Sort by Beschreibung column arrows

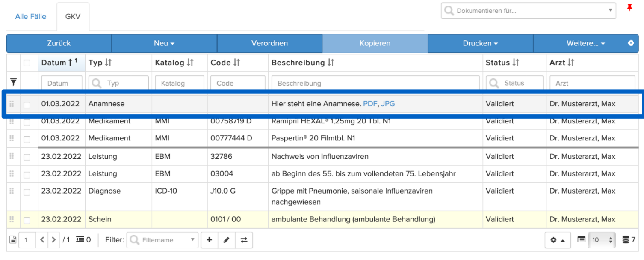pyautogui.click(x=331, y=63)
